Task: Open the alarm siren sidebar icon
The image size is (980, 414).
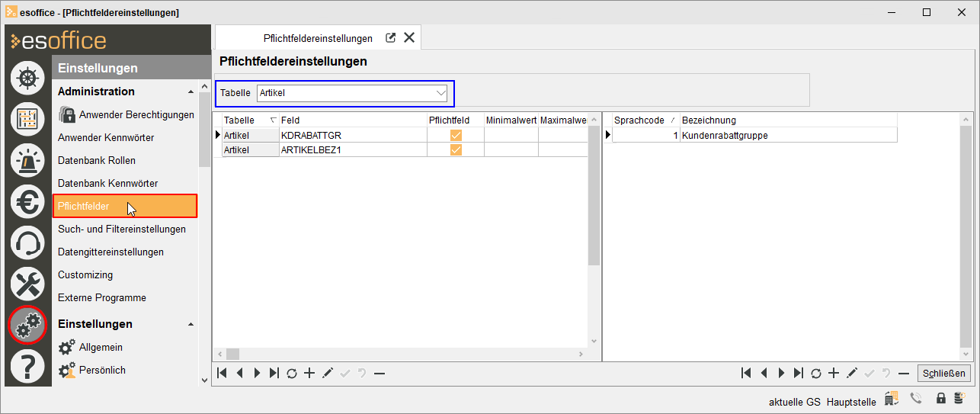Action: pyautogui.click(x=27, y=160)
